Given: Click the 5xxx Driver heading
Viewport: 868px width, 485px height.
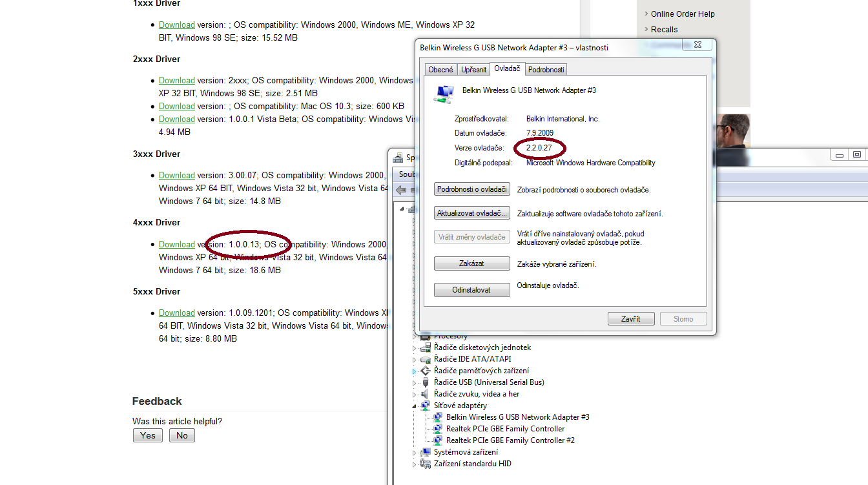Looking at the screenshot, I should pos(156,291).
